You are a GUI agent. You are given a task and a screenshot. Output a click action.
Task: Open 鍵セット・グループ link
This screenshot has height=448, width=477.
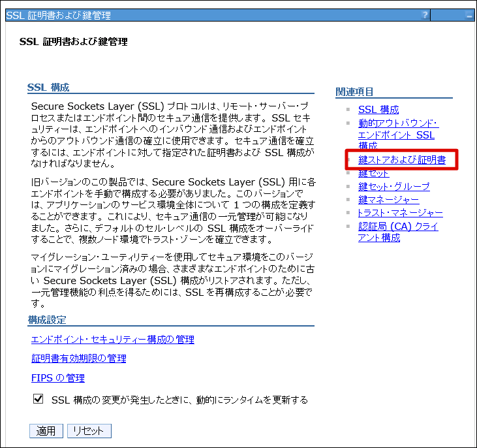point(394,186)
